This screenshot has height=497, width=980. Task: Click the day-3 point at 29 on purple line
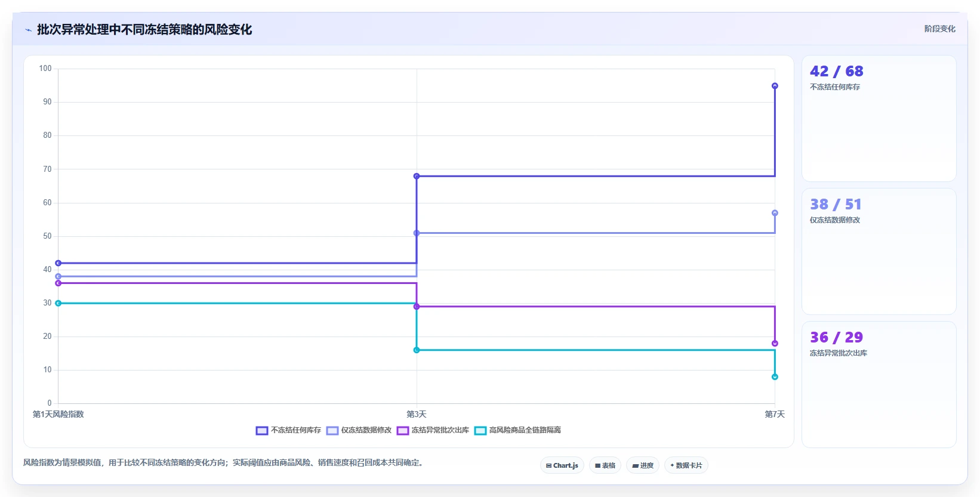pyautogui.click(x=417, y=307)
